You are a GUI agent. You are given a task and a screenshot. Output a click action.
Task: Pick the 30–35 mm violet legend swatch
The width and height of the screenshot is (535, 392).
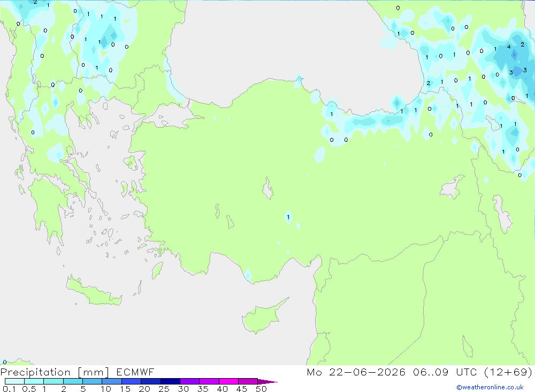(190, 381)
